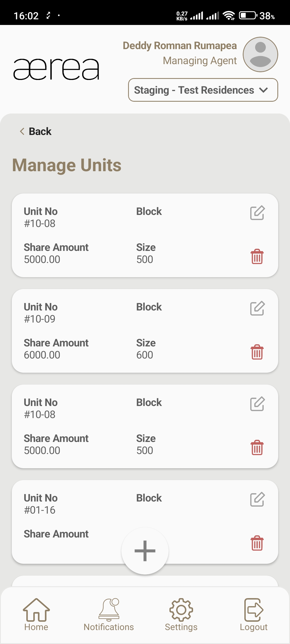The image size is (290, 644).
Task: Click the user name Deddy Romnan Rumapea
Action: point(180,46)
